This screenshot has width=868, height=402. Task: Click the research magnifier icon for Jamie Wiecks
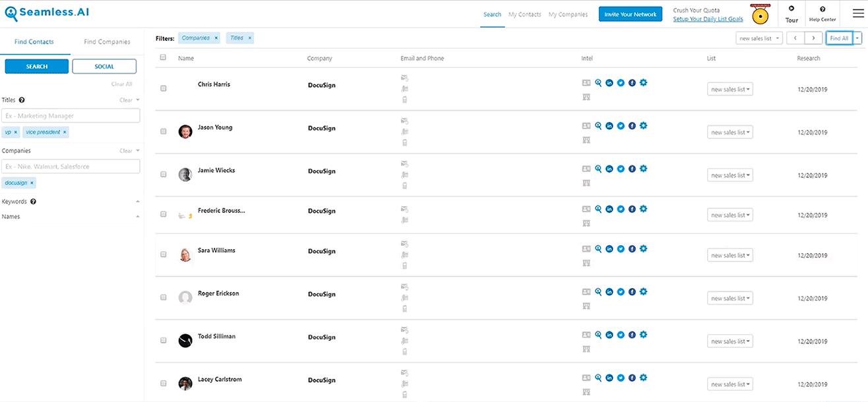598,169
